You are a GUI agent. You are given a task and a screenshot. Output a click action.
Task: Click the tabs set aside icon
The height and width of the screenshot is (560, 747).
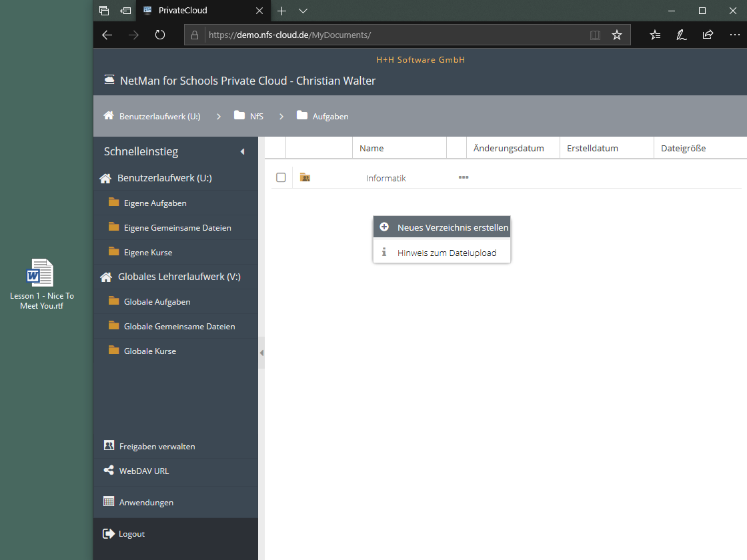coord(104,11)
